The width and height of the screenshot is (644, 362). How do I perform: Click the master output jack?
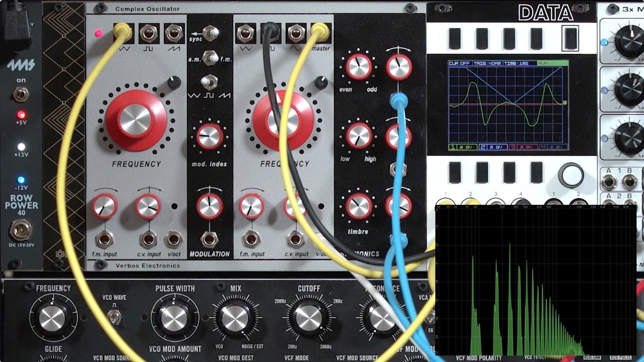coord(320,33)
